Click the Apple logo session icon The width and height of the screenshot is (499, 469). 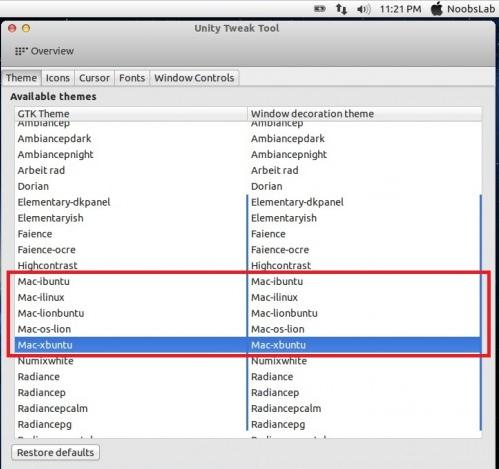436,9
